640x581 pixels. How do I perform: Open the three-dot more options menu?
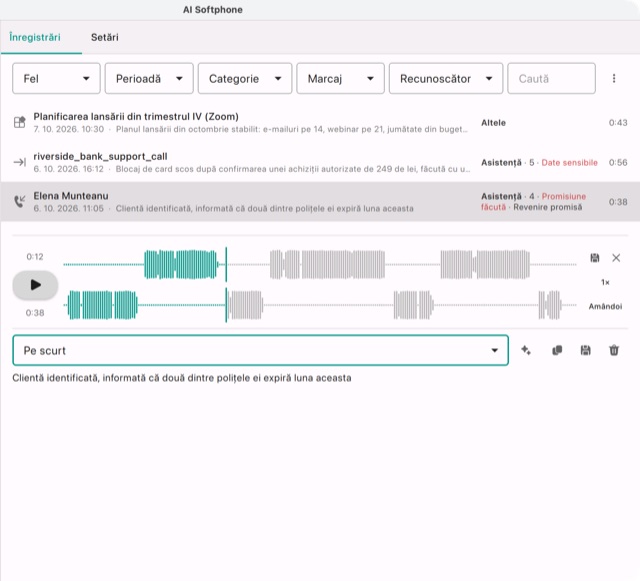(614, 78)
